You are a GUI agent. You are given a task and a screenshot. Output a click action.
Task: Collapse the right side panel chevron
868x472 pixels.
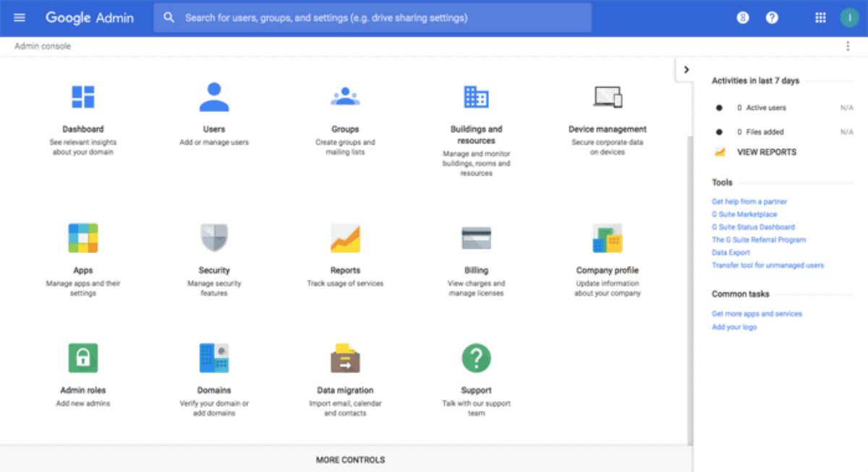pos(686,70)
